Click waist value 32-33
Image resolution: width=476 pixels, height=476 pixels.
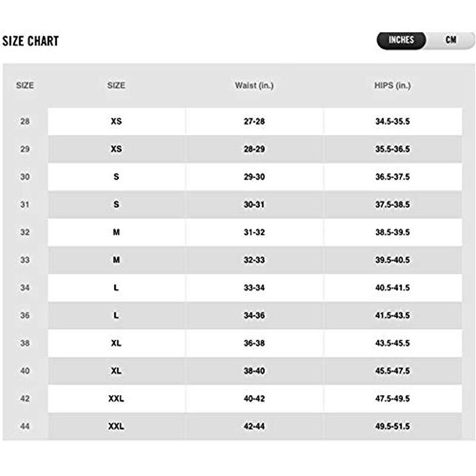pos(255,260)
